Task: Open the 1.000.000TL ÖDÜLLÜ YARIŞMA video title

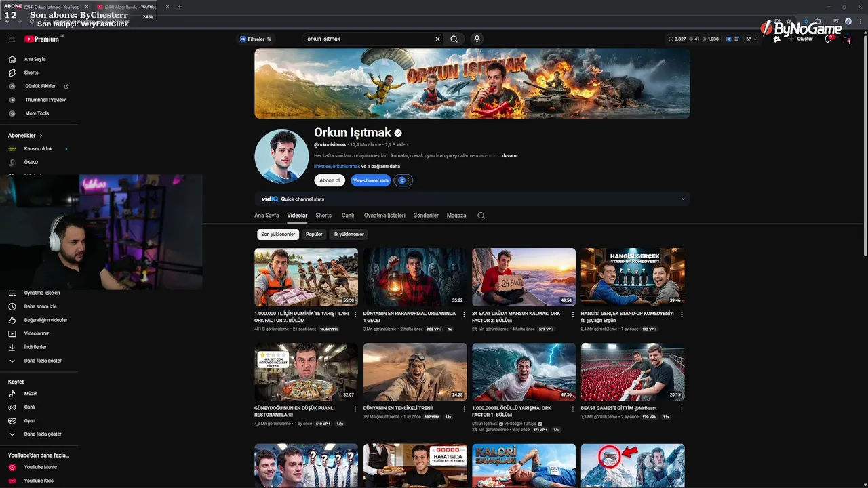Action: coord(511,411)
